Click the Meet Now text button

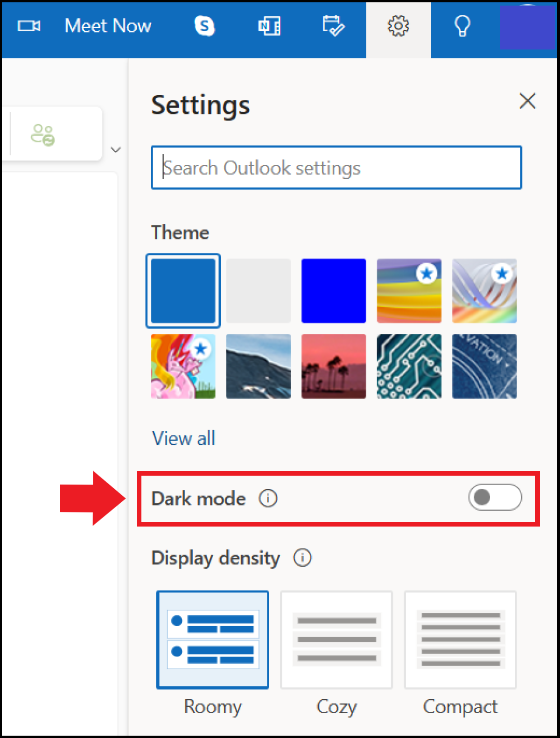point(108,26)
